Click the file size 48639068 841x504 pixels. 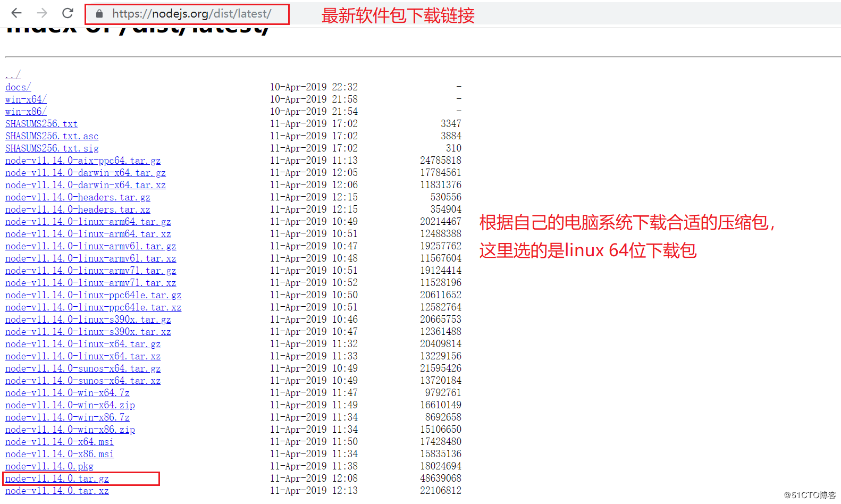[x=441, y=478]
